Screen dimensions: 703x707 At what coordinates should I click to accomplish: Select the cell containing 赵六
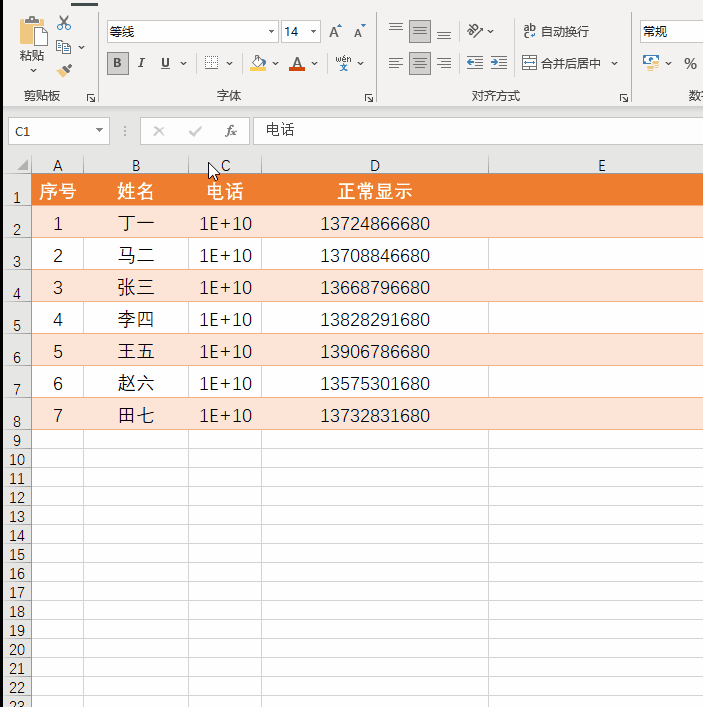136,382
